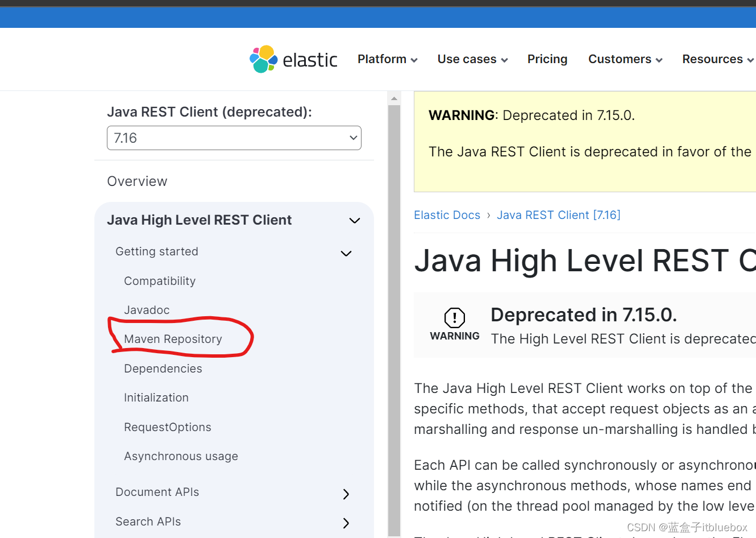756x538 pixels.
Task: Click the scrollbar up arrow
Action: 394,98
